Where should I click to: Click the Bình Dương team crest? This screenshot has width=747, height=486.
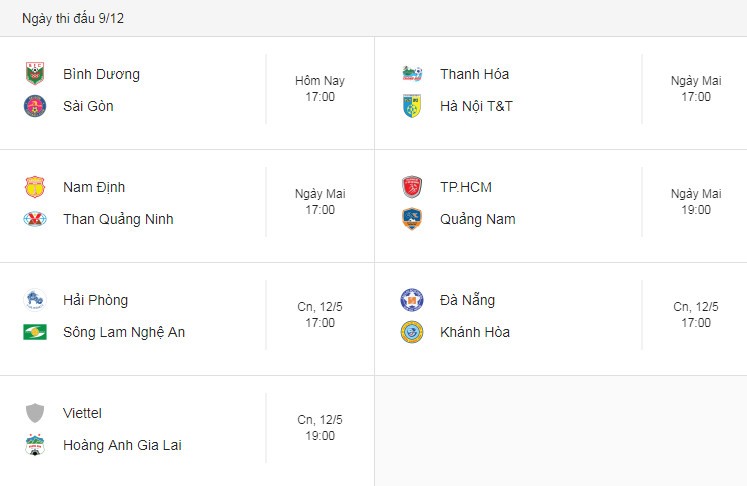(35, 74)
